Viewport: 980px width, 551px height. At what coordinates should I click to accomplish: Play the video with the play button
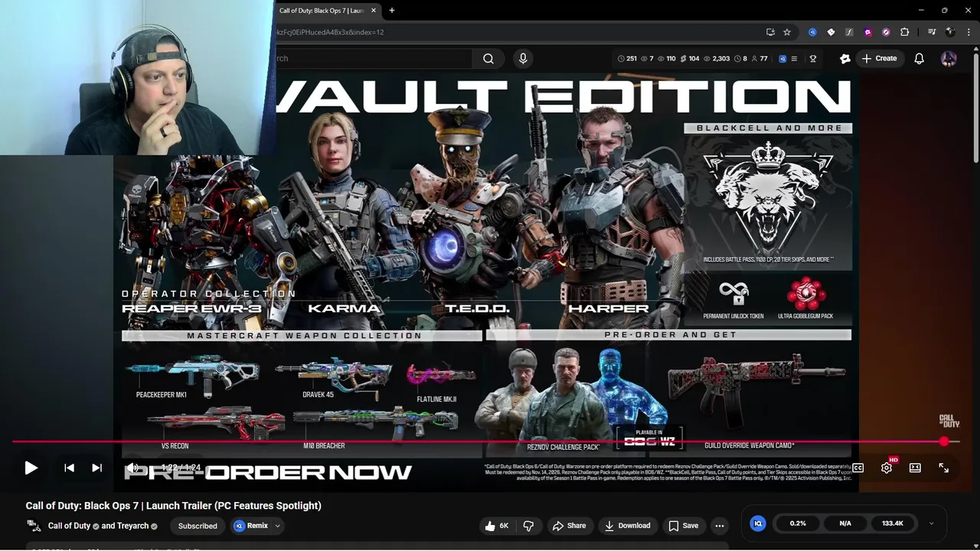[31, 468]
